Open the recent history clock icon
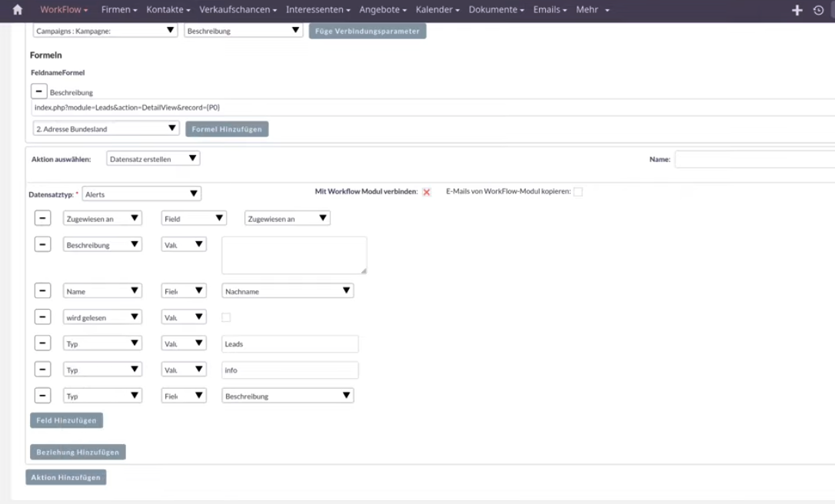Image resolution: width=835 pixels, height=504 pixels. pos(818,10)
